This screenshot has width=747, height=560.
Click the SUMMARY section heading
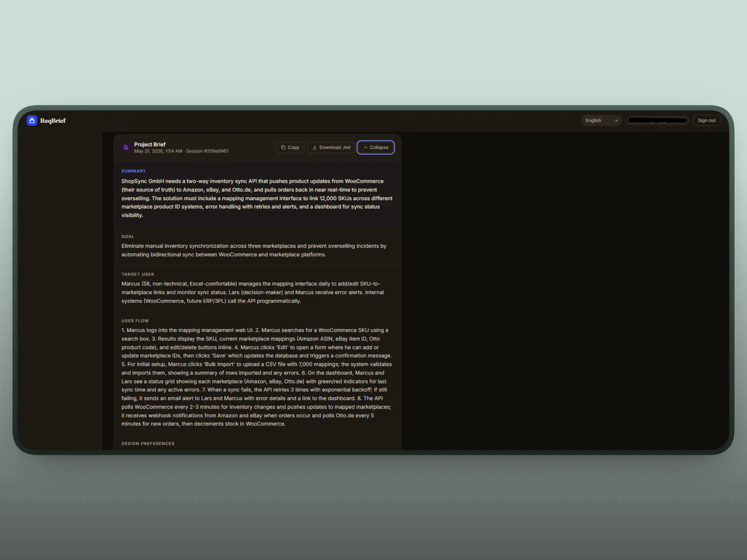click(x=133, y=171)
